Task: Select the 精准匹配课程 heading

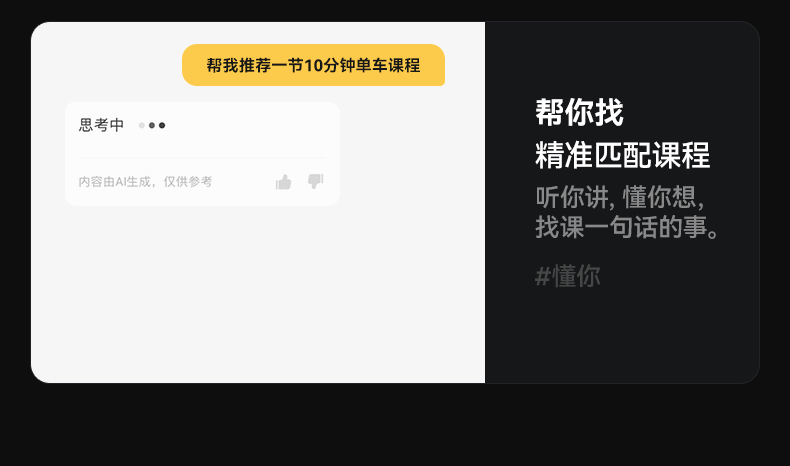Action: tap(623, 155)
